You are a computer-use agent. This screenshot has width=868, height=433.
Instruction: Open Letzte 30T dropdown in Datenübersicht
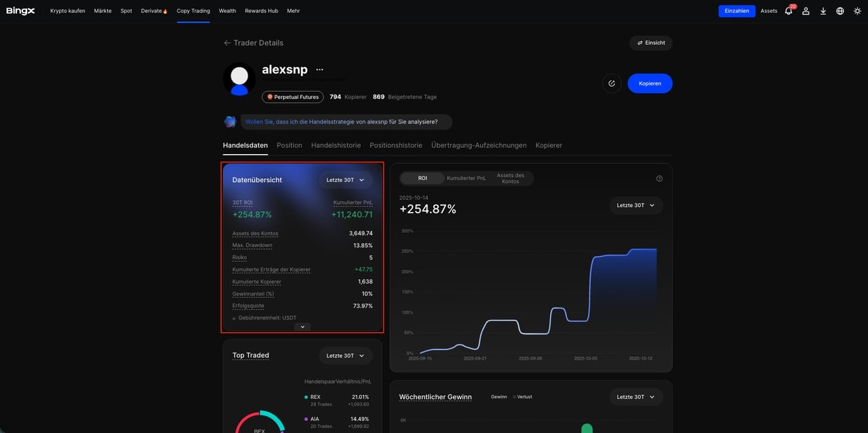click(x=345, y=180)
